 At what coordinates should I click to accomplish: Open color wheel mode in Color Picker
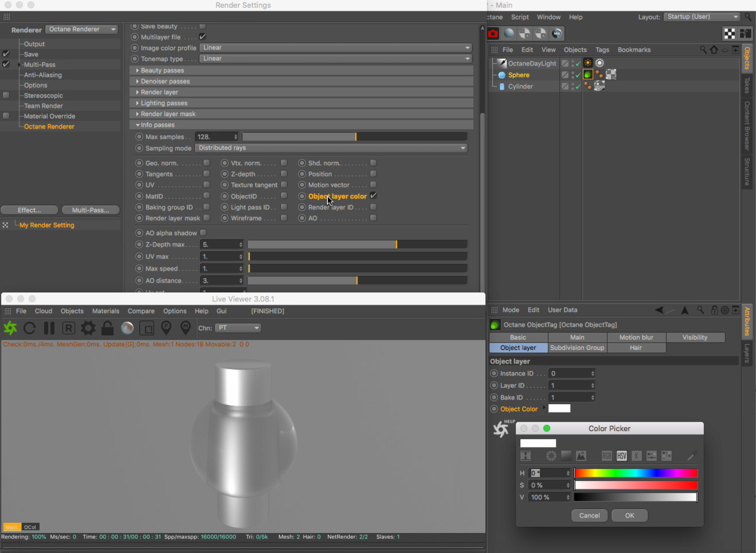pyautogui.click(x=551, y=456)
